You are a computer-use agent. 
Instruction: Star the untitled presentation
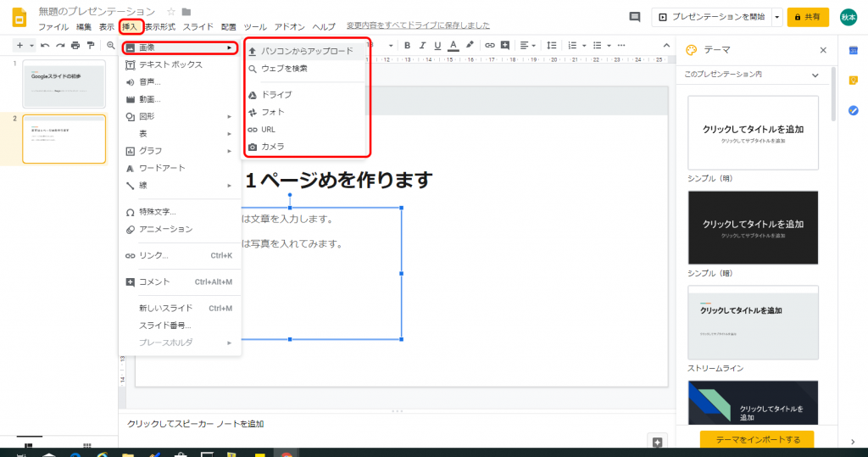(x=171, y=12)
